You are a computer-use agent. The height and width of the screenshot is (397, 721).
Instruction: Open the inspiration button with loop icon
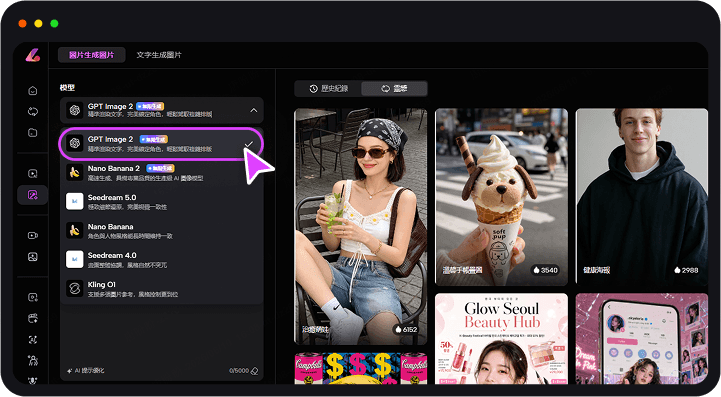[x=394, y=89]
